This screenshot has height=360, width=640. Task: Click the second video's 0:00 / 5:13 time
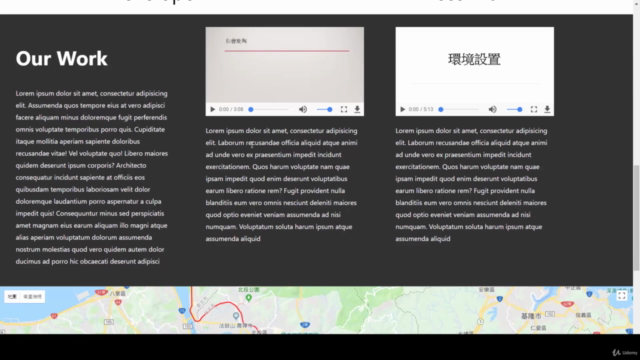(421, 109)
